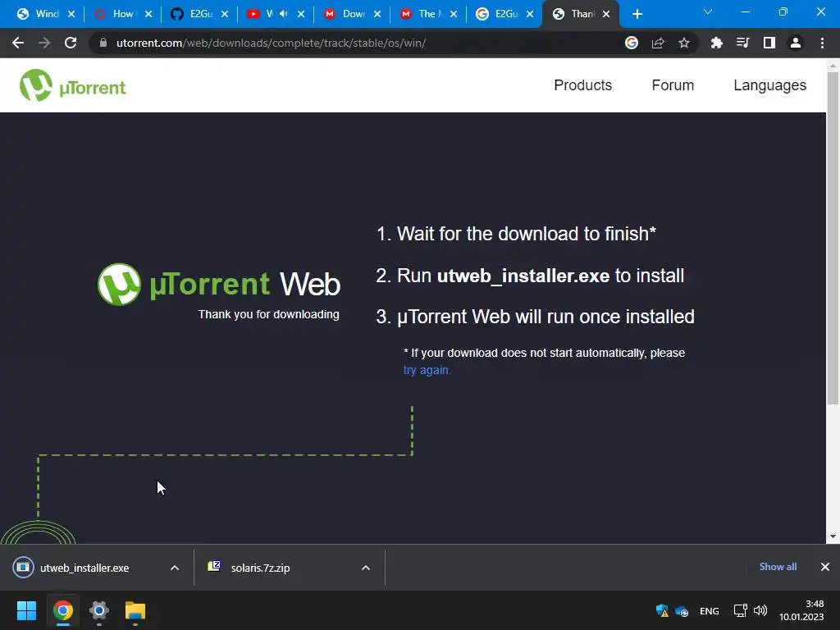Click the scrollbar up arrow
This screenshot has height=630, width=840.
point(833,65)
